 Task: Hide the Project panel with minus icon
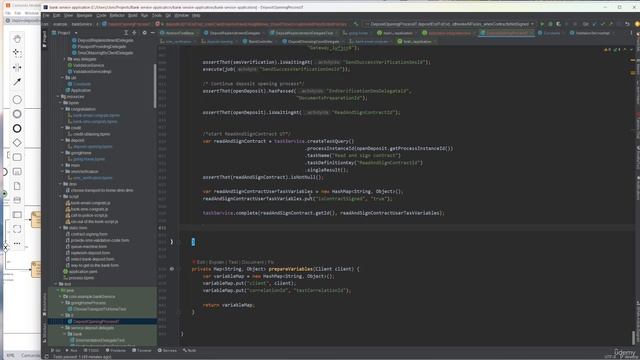(152, 33)
